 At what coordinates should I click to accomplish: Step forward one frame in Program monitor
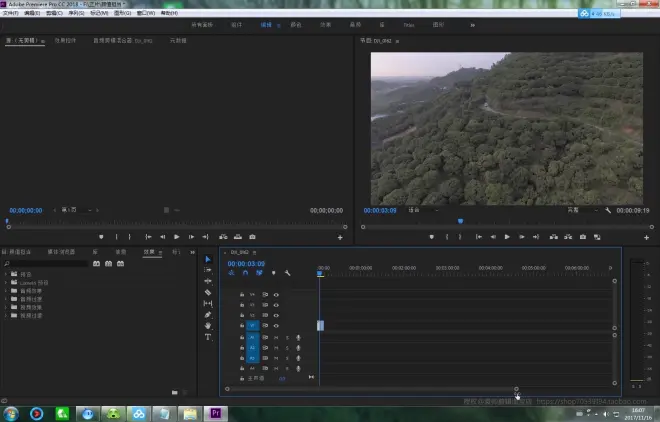522,237
